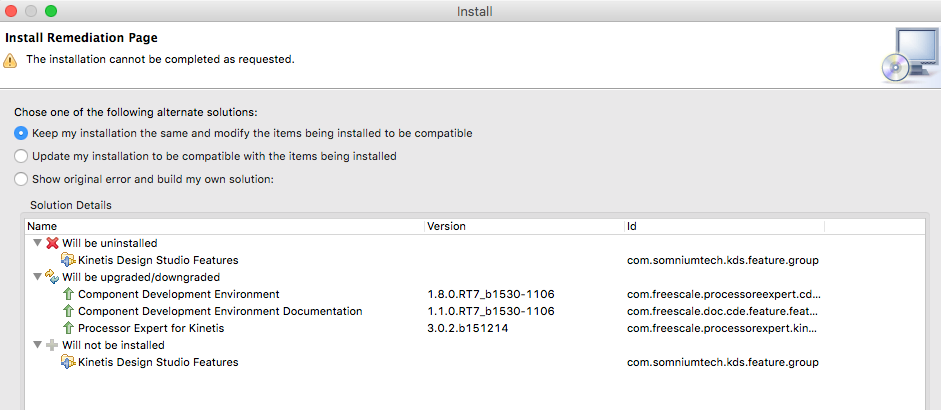Viewport: 941px width, 410px height.
Task: Click the green zoom window button
Action: [x=51, y=11]
